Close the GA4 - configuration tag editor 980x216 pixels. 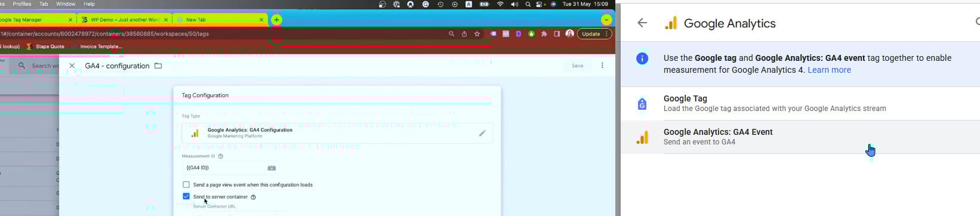coord(72,66)
